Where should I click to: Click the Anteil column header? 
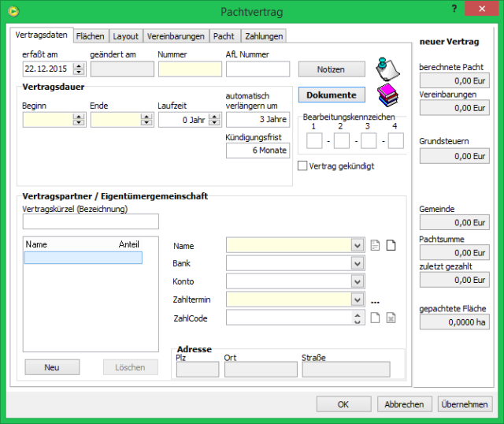pos(129,244)
